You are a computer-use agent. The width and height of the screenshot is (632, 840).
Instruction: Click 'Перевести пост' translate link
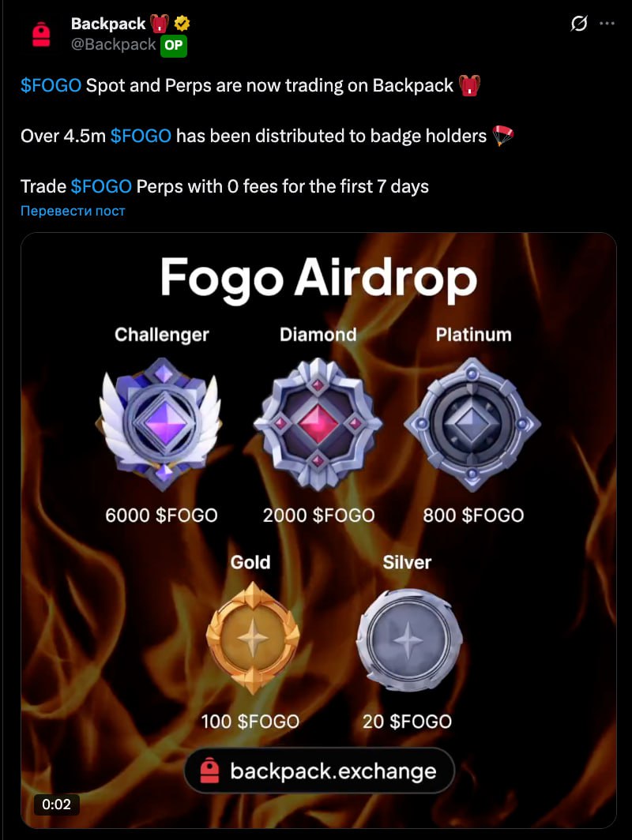[x=73, y=211]
